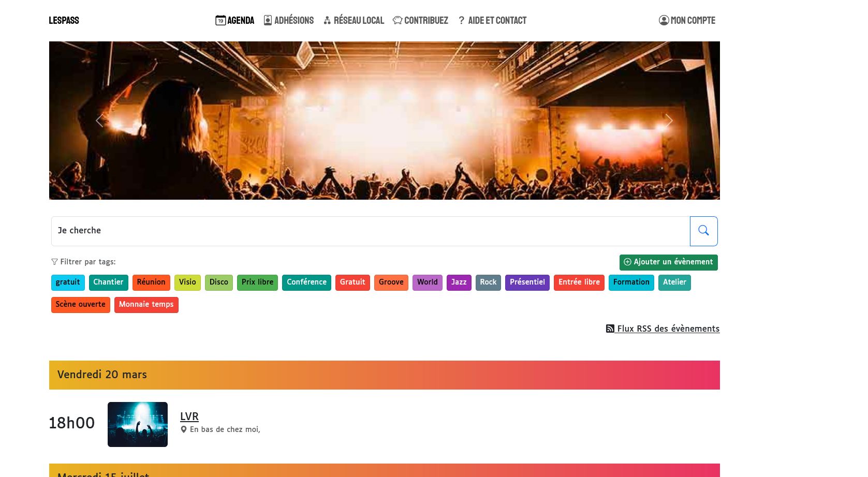The image size is (868, 477).
Task: Open the LVR event thumbnail
Action: tap(138, 424)
